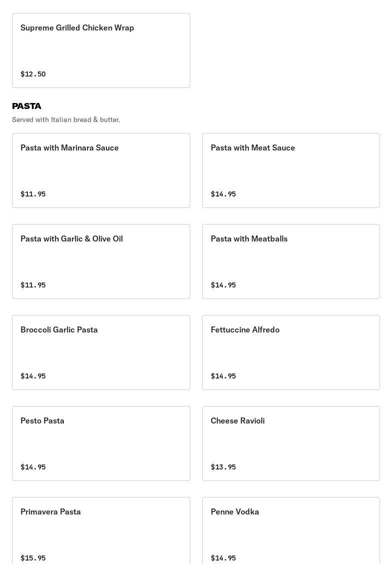The height and width of the screenshot is (564, 392).
Task: Click the $13.95 Cheese Ravioli price
Action: pyautogui.click(x=223, y=467)
